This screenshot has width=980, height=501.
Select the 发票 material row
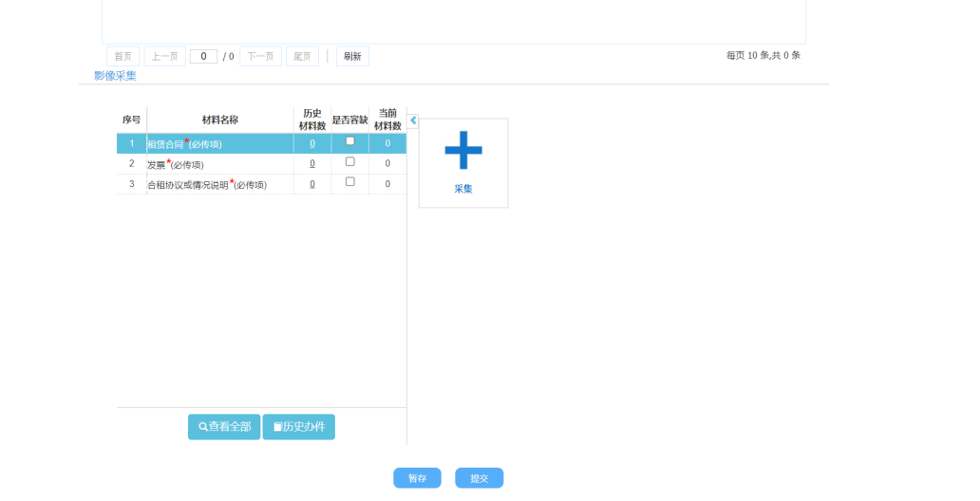(218, 164)
